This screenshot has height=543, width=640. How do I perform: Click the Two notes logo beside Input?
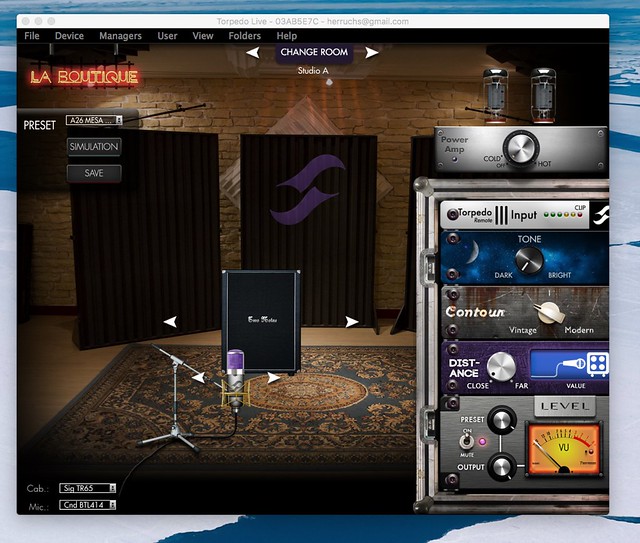pos(601,215)
